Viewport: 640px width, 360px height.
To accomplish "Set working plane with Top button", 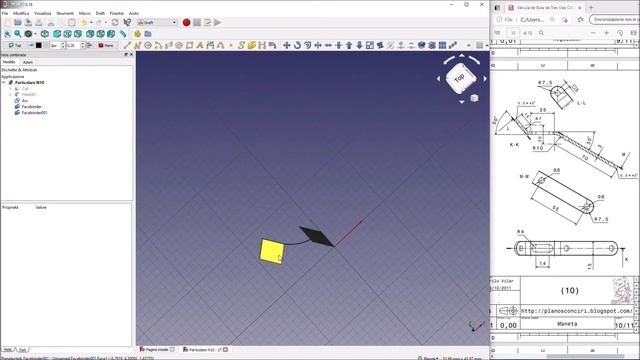I will (x=15, y=45).
